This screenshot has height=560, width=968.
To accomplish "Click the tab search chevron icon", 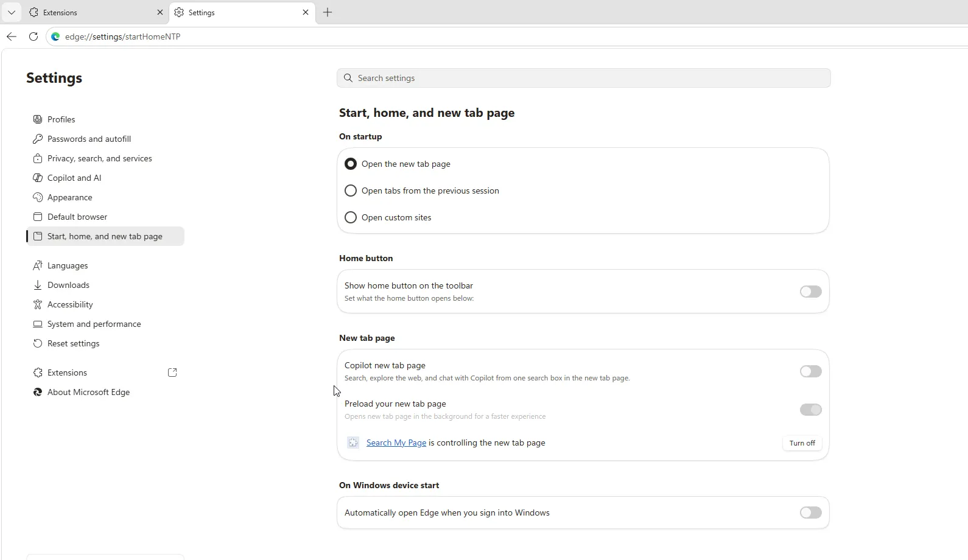I will [11, 12].
